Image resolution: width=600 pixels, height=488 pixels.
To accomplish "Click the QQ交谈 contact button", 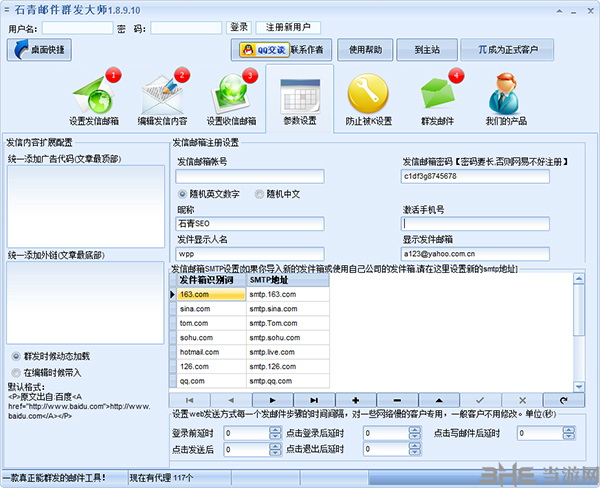I will click(263, 50).
